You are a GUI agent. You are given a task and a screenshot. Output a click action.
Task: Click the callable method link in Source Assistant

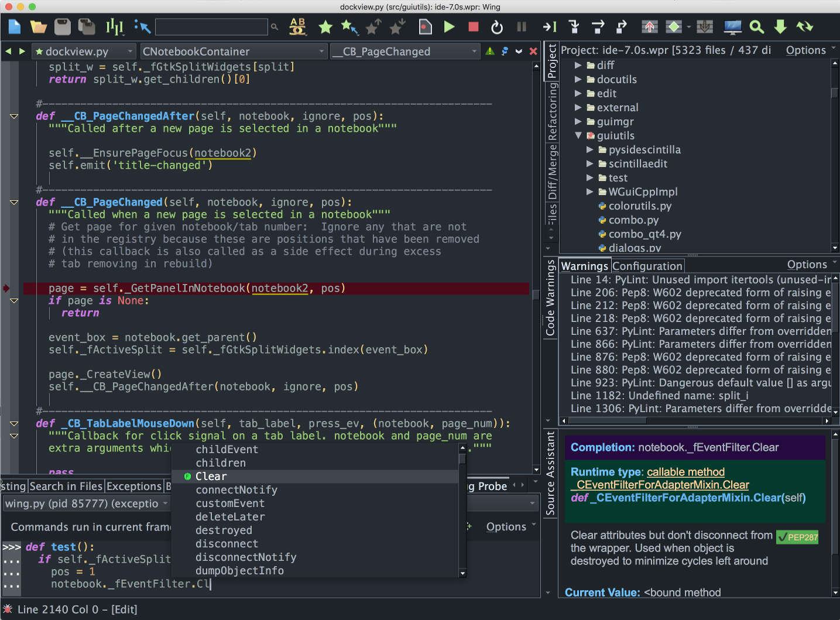685,472
